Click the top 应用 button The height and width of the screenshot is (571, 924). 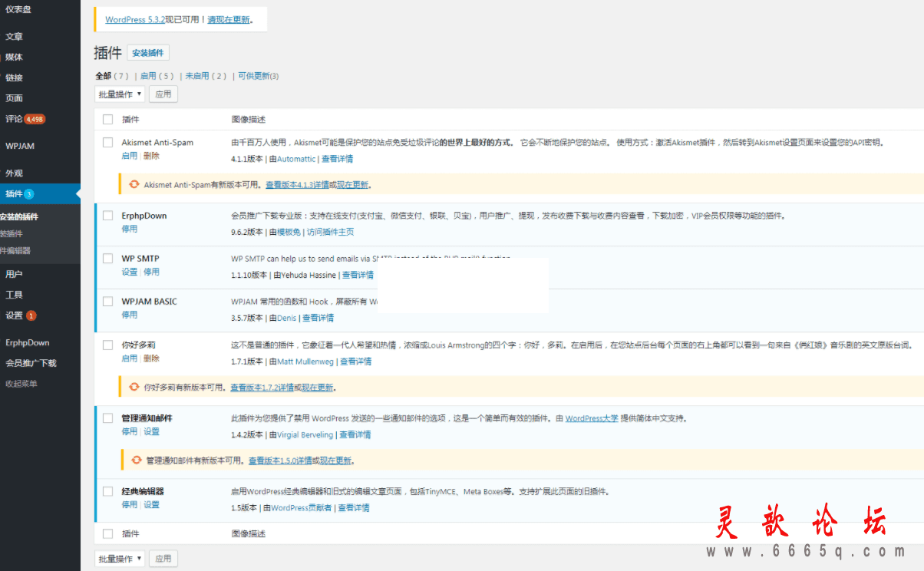(x=163, y=94)
